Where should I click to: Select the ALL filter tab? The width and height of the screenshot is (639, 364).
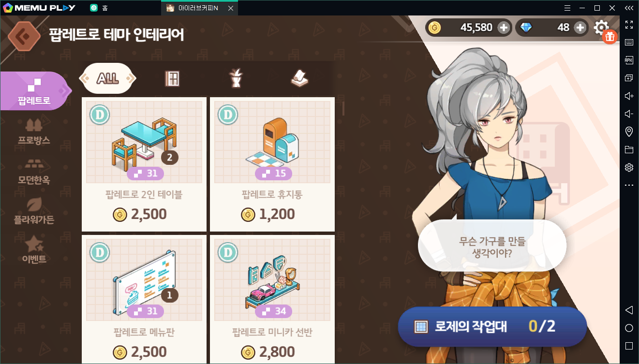coord(107,78)
